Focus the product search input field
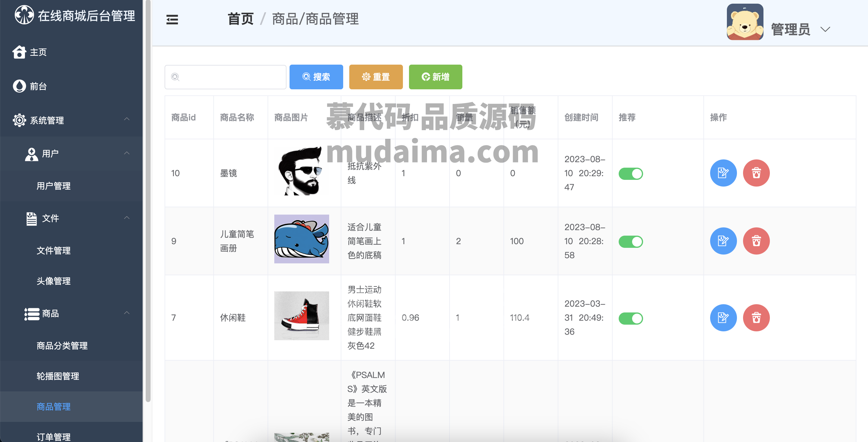The image size is (868, 442). [x=226, y=77]
